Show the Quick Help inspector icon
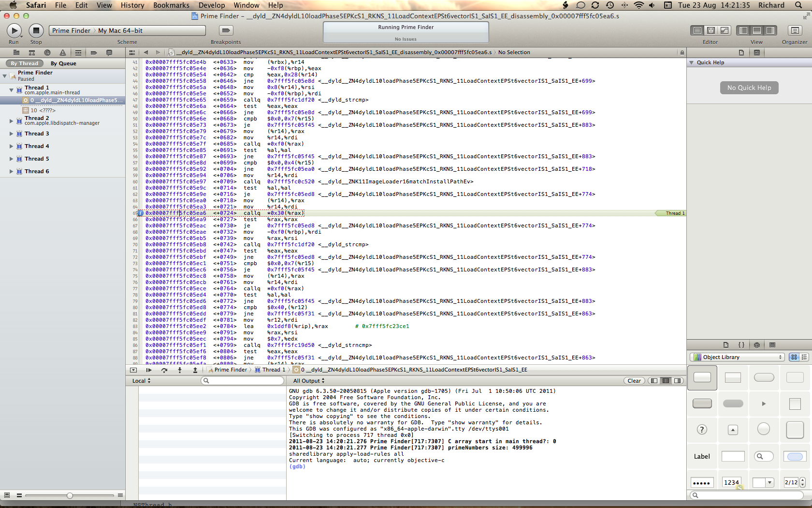 (757, 52)
